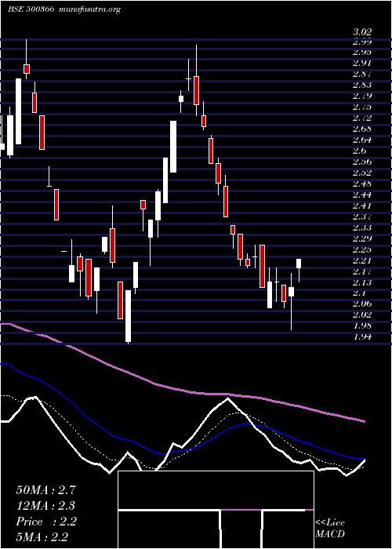
Task: Click the MACD histogram box
Action: point(216,510)
